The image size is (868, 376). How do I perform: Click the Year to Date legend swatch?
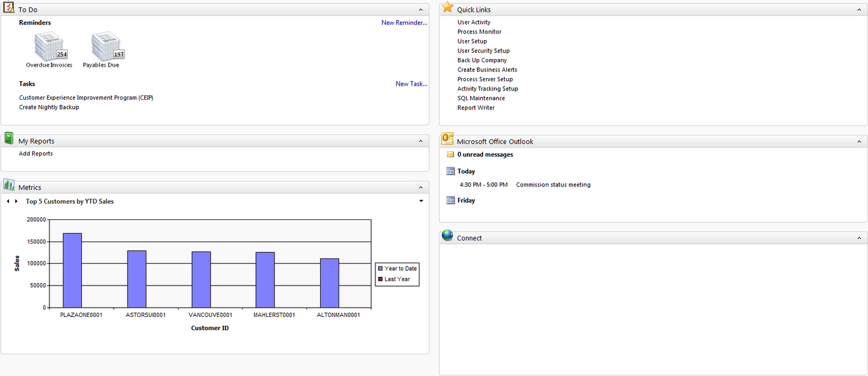click(380, 269)
